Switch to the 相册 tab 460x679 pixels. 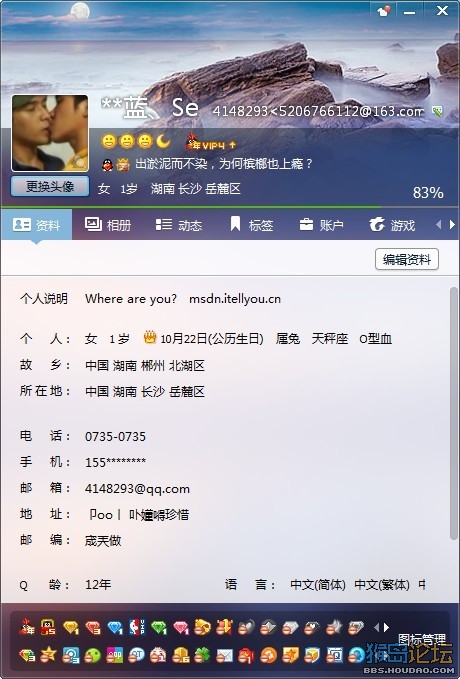pos(108,225)
